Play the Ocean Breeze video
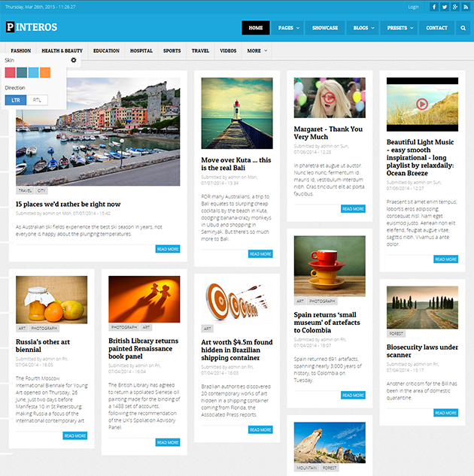The height and width of the screenshot is (476, 474). tap(421, 105)
